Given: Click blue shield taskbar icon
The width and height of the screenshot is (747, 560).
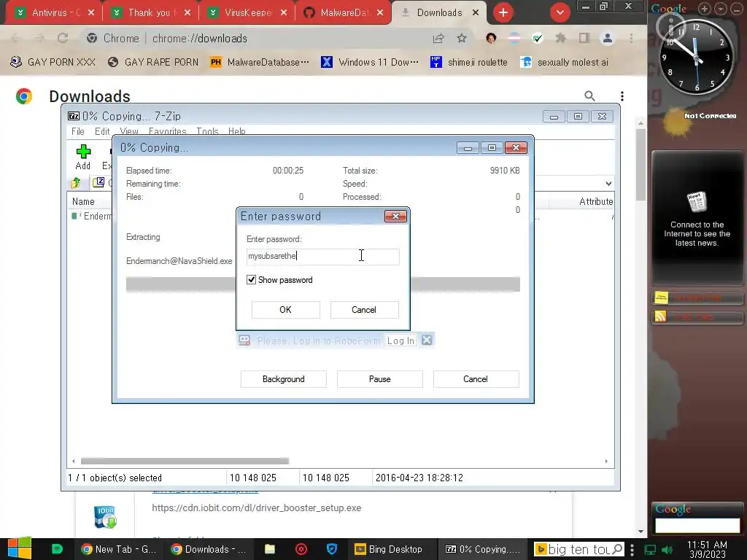Looking at the screenshot, I should (x=332, y=549).
